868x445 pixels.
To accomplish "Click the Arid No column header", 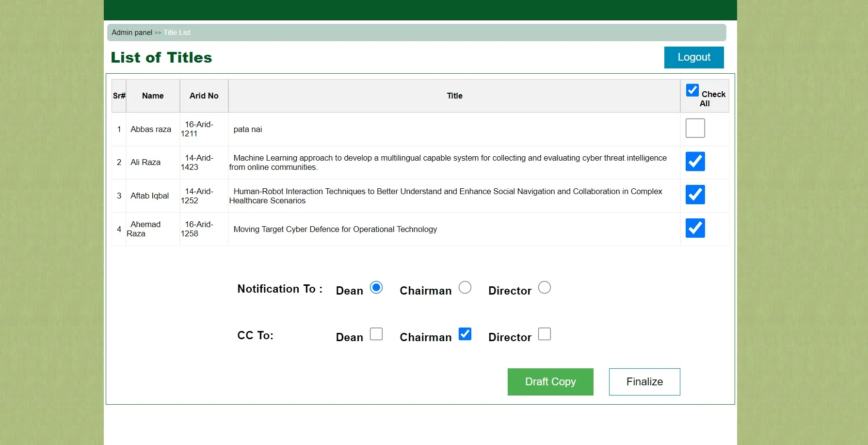I will (x=204, y=96).
